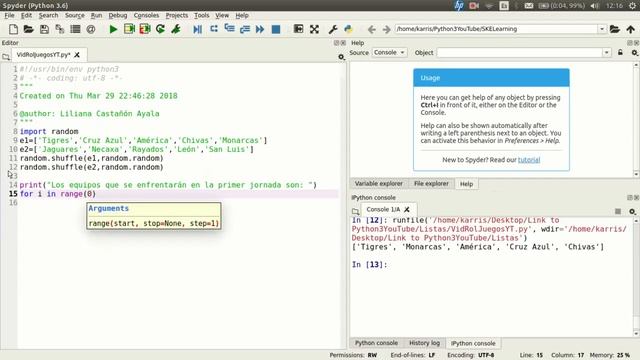Click the battery indicator in top bar

point(562,5)
